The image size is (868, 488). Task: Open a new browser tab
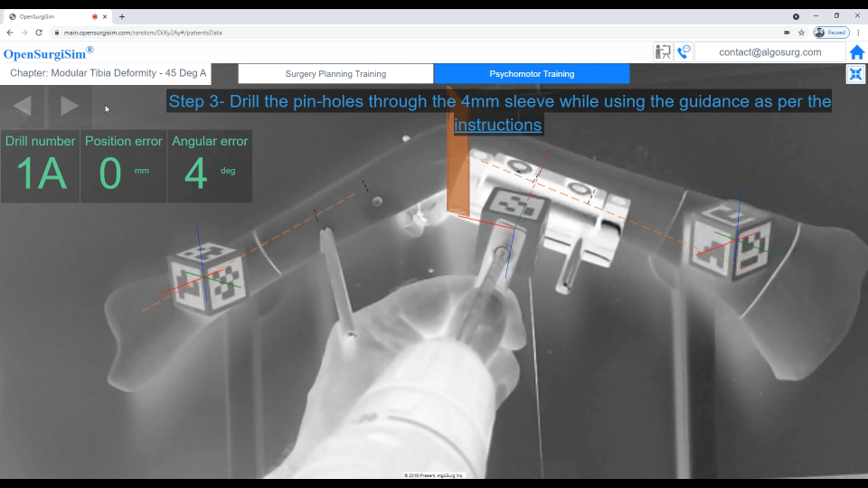click(122, 16)
